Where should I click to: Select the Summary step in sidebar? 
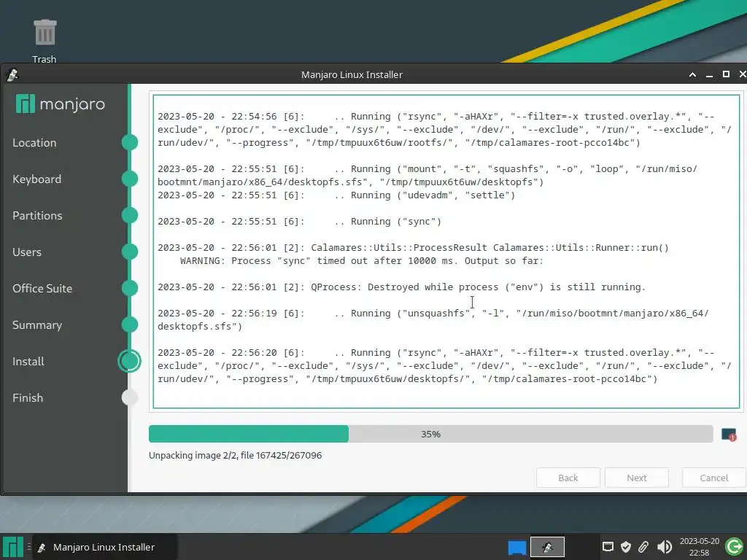pyautogui.click(x=37, y=325)
